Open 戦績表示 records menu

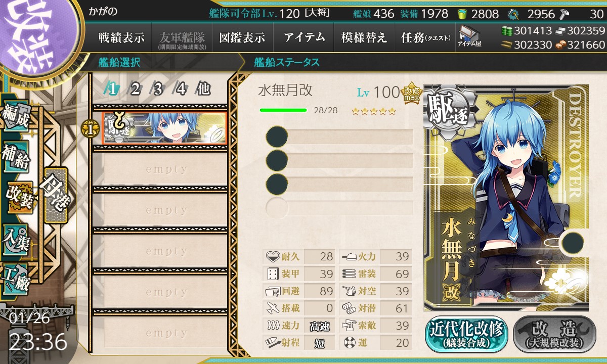pos(121,37)
